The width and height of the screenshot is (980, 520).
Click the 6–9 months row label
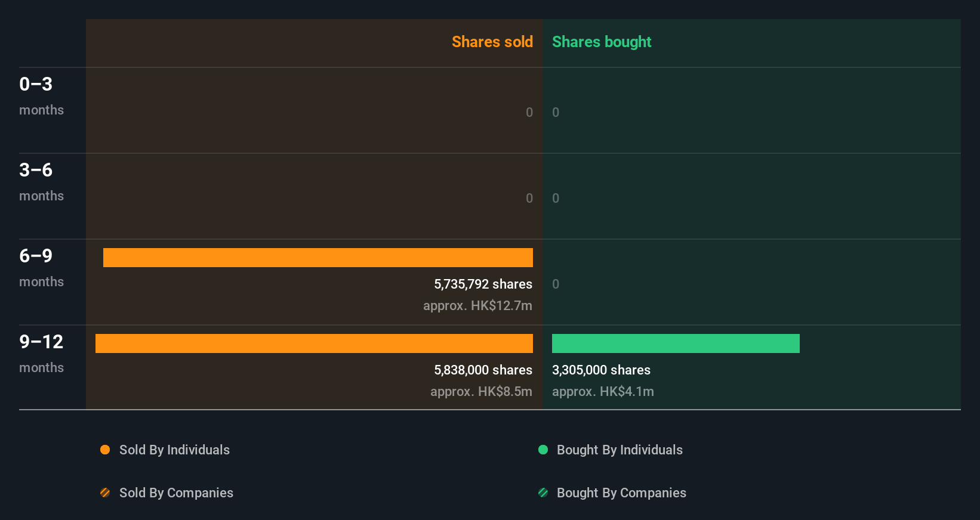click(41, 268)
